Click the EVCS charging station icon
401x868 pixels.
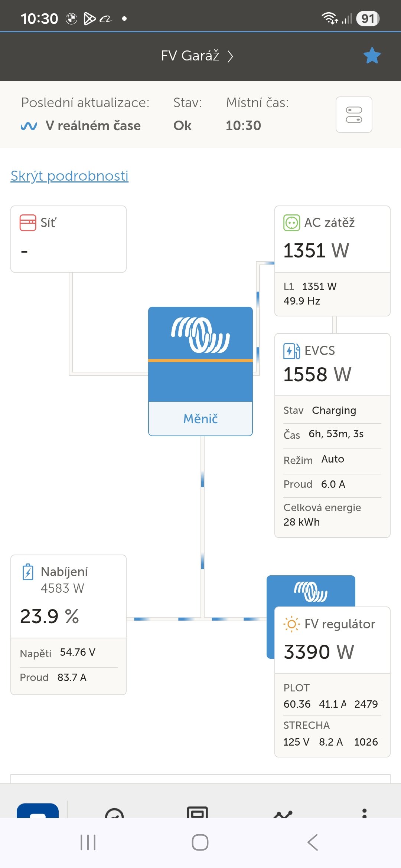point(291,351)
